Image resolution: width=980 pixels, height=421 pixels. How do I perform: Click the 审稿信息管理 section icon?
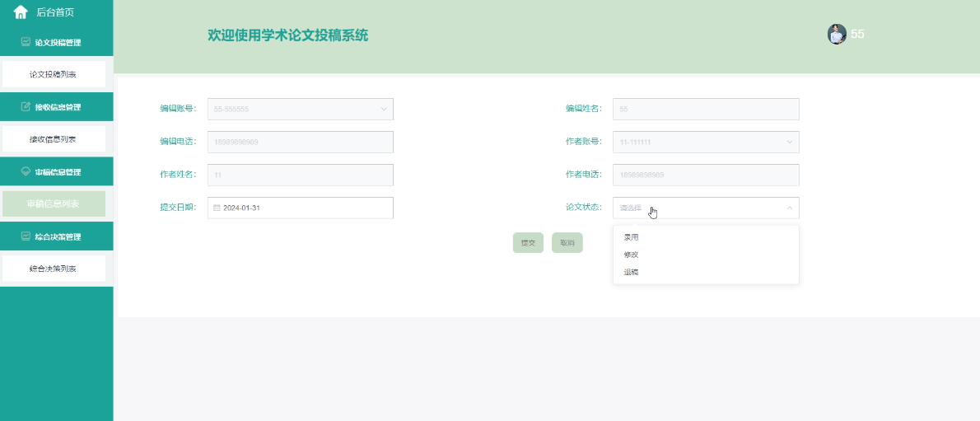coord(26,171)
